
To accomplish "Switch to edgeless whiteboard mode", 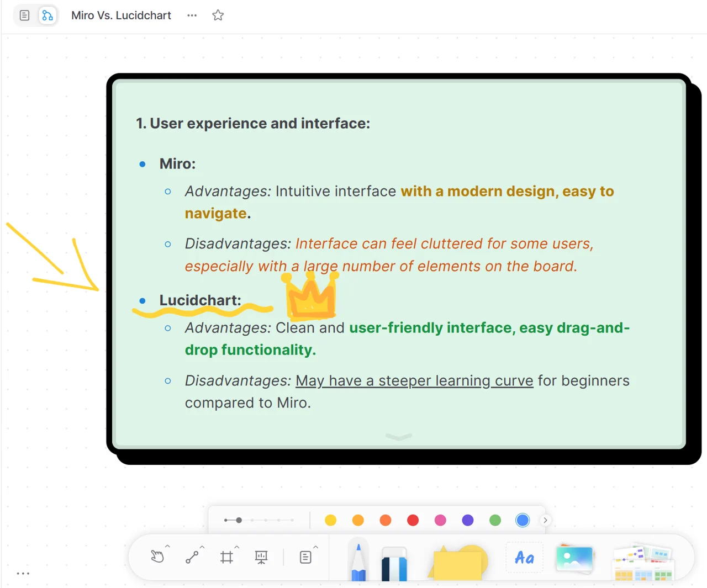I will [x=48, y=15].
